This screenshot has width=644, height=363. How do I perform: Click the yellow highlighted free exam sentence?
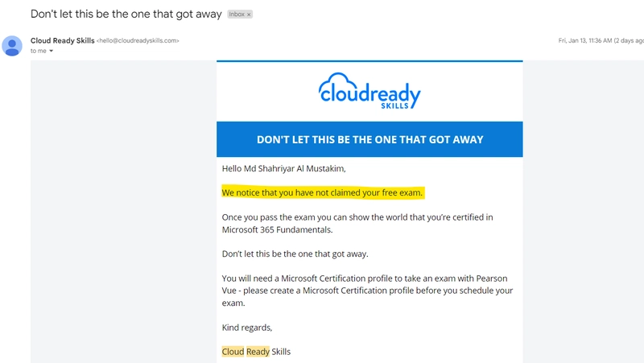(x=322, y=193)
